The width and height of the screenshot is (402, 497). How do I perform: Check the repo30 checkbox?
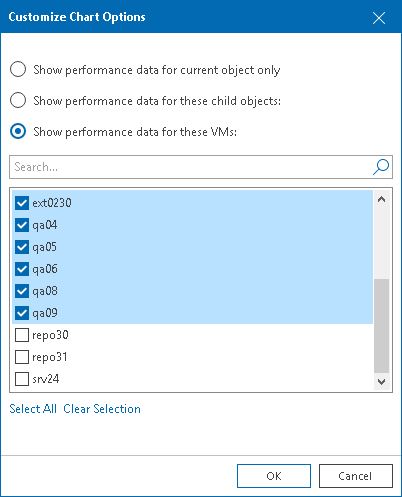pos(22,335)
